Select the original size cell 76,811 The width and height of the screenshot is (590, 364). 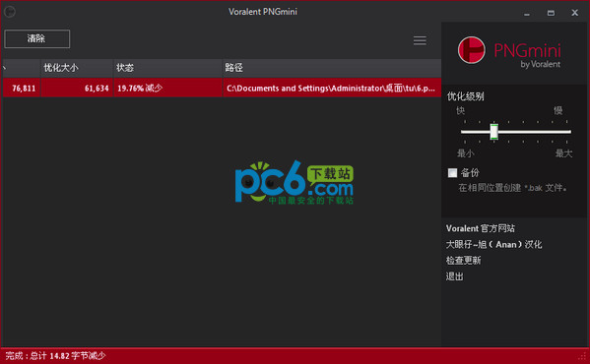click(22, 88)
